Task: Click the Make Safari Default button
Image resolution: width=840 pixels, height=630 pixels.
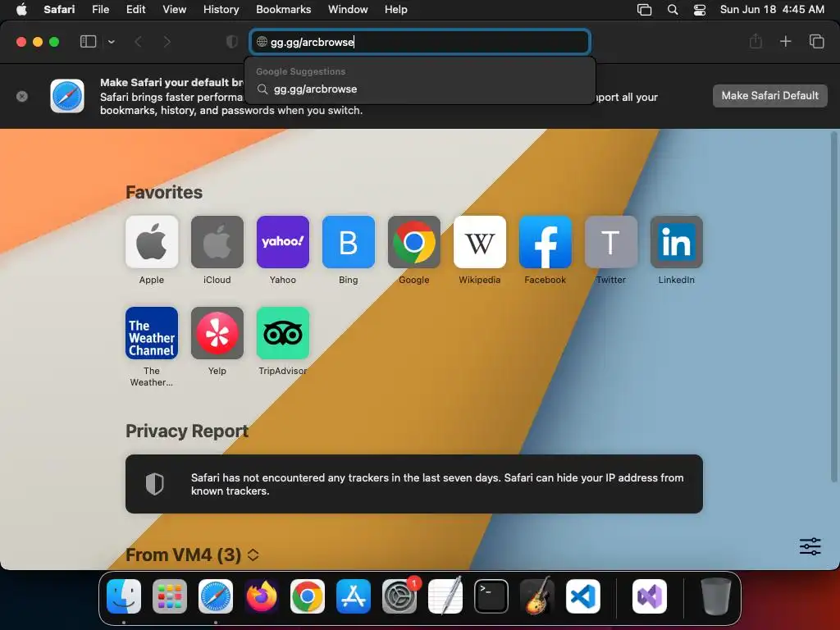Action: coord(769,96)
